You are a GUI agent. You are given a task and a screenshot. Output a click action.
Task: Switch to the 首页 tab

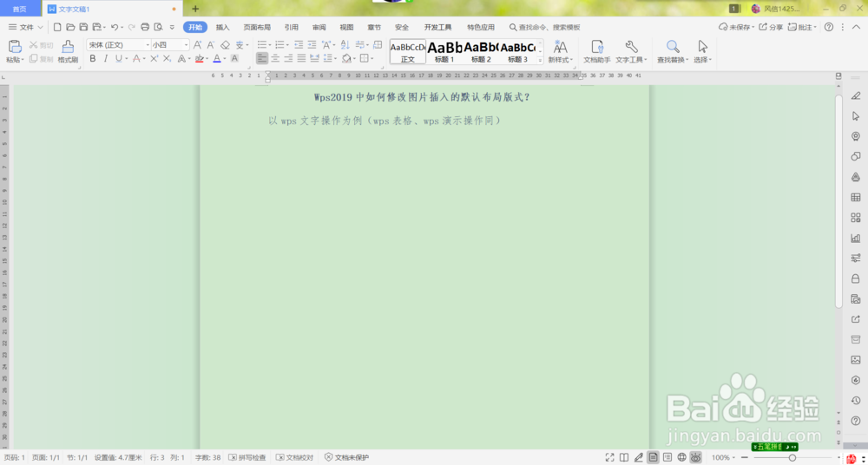(20, 9)
